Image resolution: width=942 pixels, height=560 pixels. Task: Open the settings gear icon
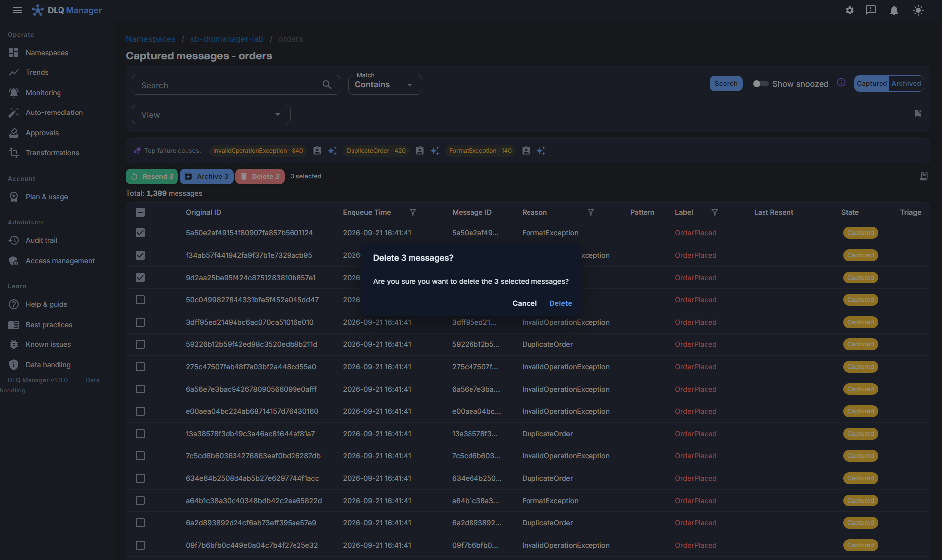[x=850, y=10]
